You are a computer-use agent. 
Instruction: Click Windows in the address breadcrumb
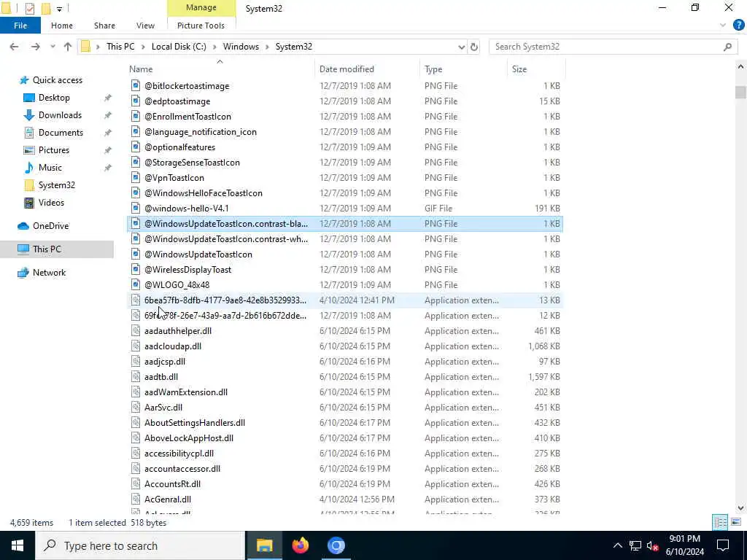coord(241,47)
